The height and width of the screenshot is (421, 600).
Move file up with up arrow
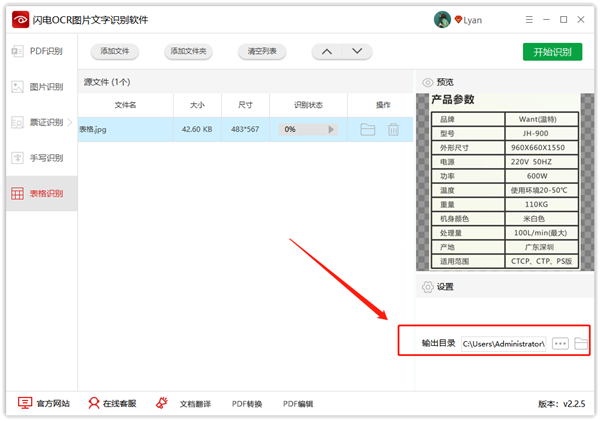pos(327,52)
